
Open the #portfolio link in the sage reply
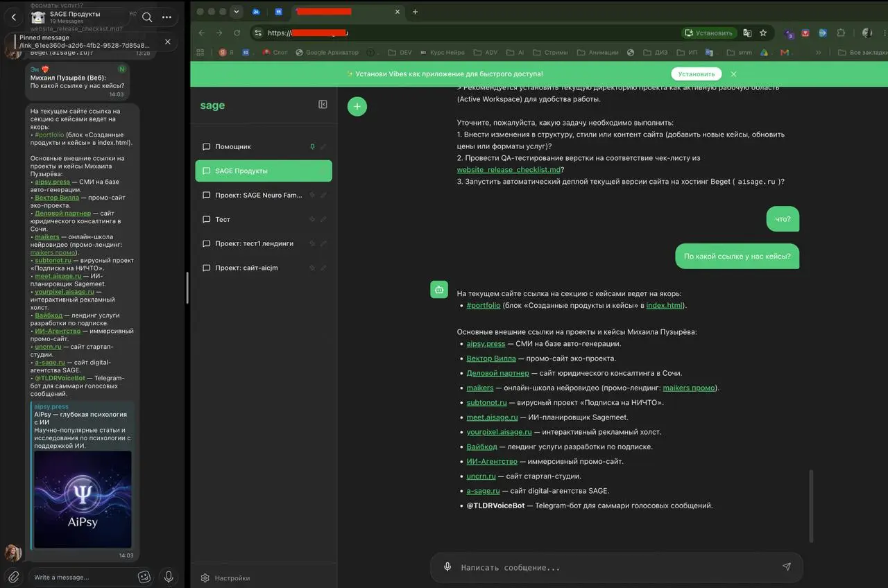pos(484,305)
